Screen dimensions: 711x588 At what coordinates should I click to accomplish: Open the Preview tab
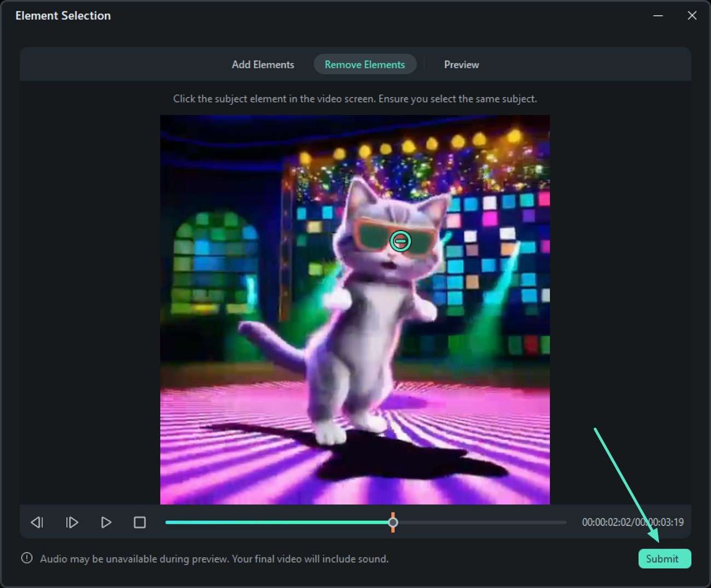461,64
